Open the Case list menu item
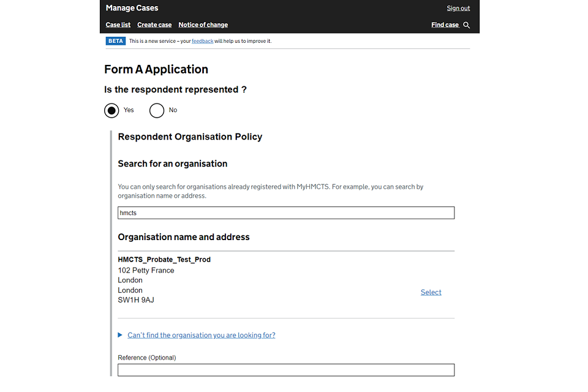 [x=118, y=25]
